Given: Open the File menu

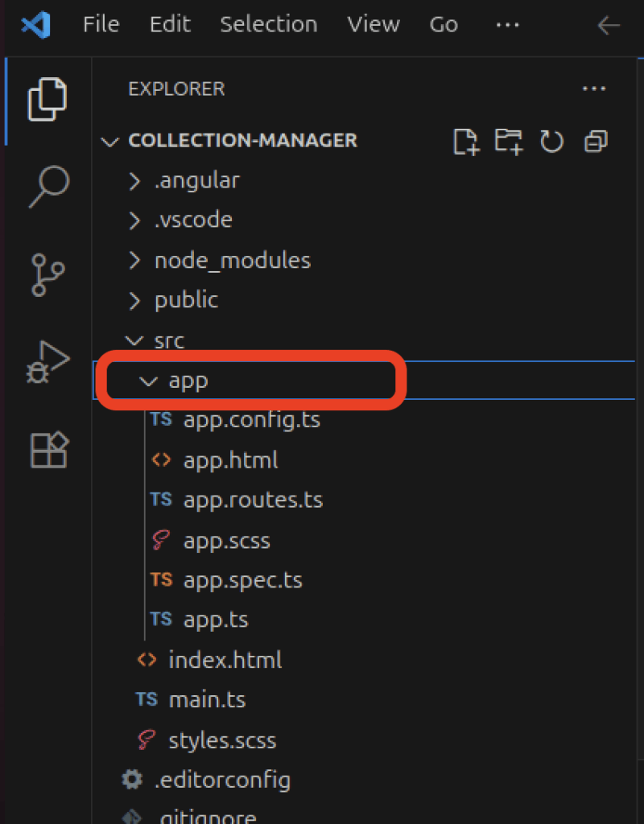Looking at the screenshot, I should tap(101, 25).
